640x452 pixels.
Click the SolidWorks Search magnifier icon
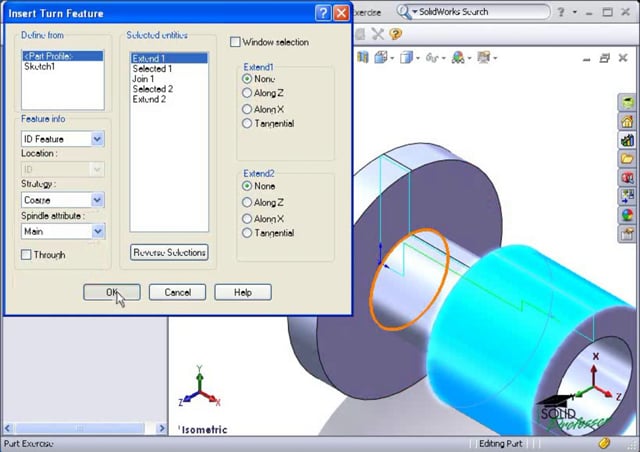click(x=404, y=12)
